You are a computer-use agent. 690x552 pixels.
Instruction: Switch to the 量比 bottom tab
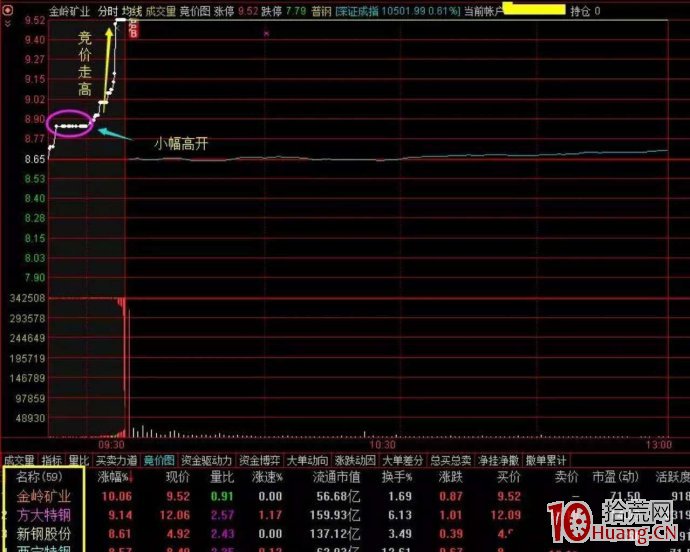coord(79,460)
